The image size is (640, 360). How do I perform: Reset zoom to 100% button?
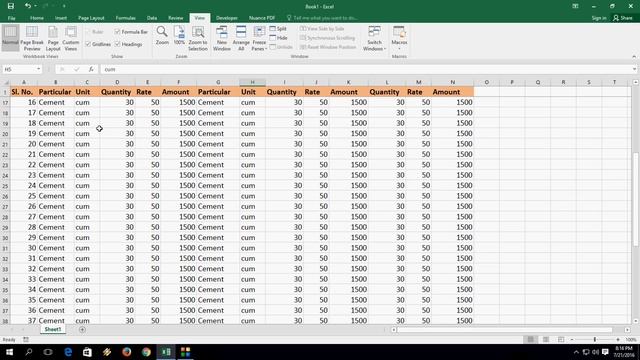click(179, 36)
